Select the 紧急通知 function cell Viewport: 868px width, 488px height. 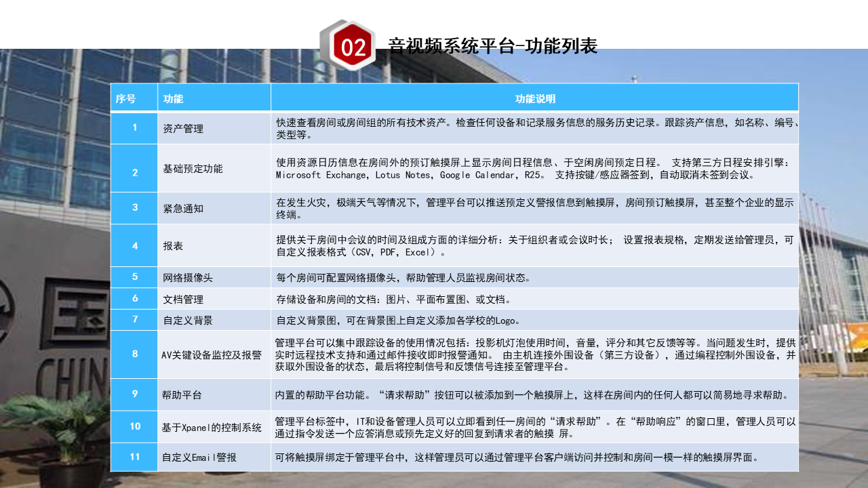183,209
